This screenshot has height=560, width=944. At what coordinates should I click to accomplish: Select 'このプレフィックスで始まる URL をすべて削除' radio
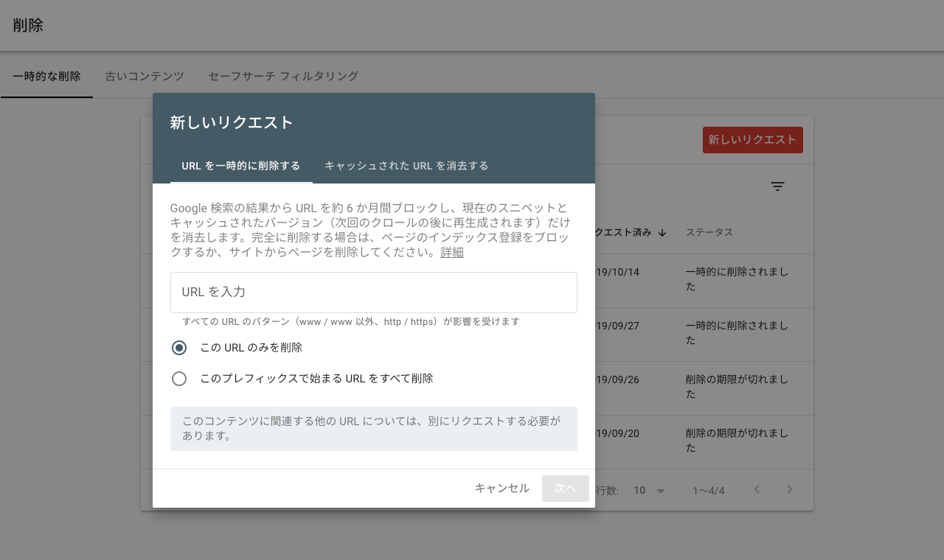click(x=179, y=379)
